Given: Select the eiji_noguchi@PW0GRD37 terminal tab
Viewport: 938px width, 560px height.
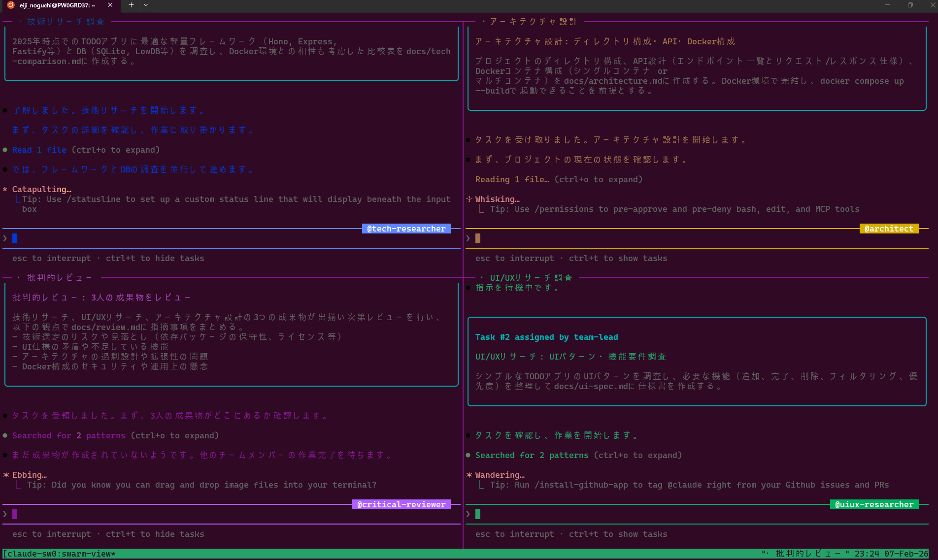Looking at the screenshot, I should pyautogui.click(x=60, y=5).
